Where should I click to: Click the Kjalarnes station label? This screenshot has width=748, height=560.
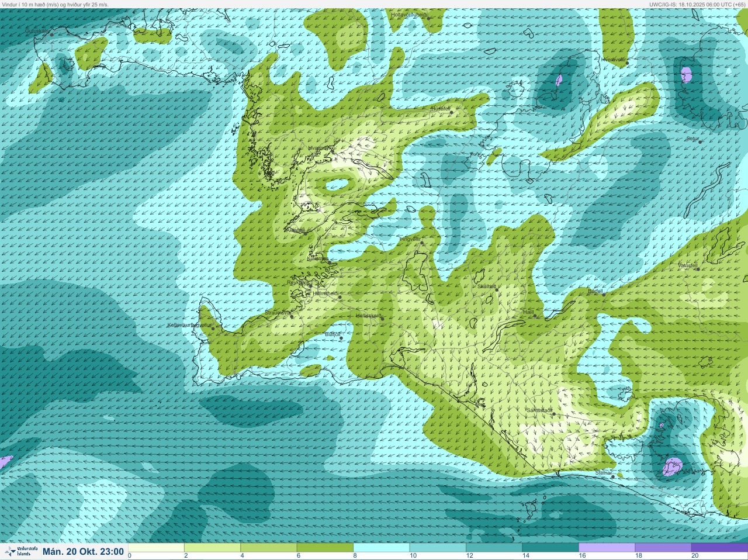click(317, 258)
